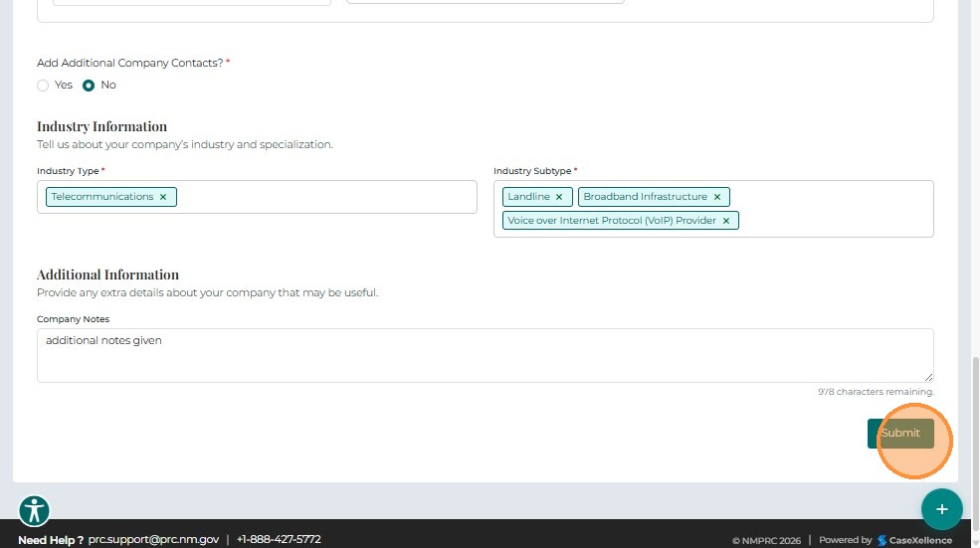Open the green plus floating button

[942, 509]
